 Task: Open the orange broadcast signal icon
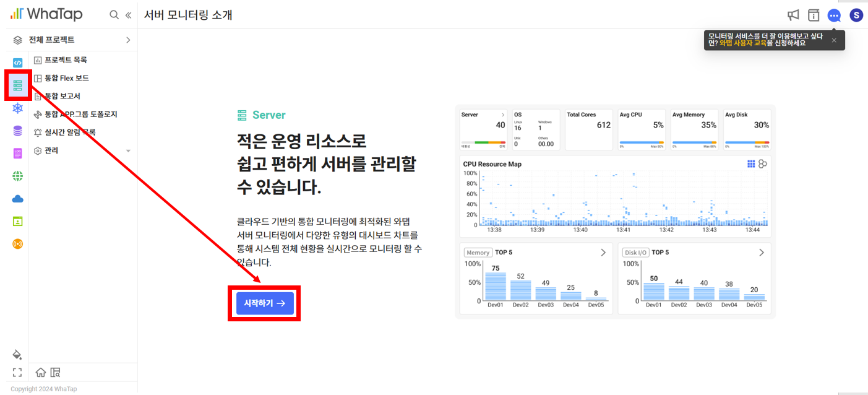tap(17, 244)
